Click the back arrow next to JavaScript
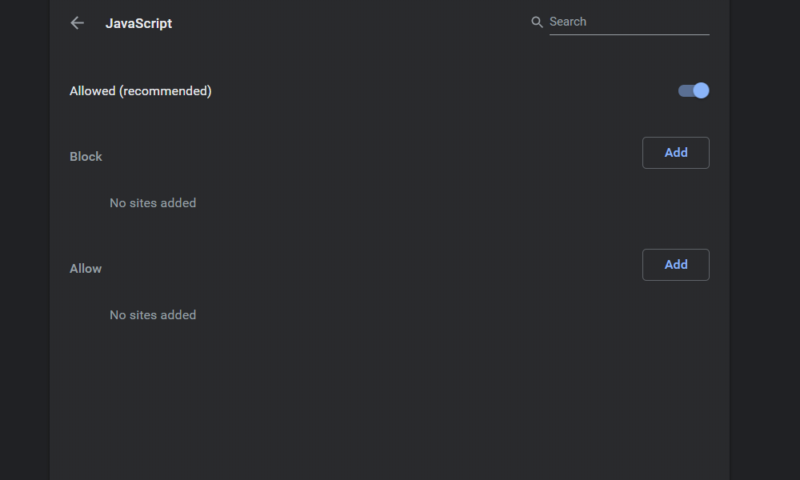 pyautogui.click(x=77, y=23)
